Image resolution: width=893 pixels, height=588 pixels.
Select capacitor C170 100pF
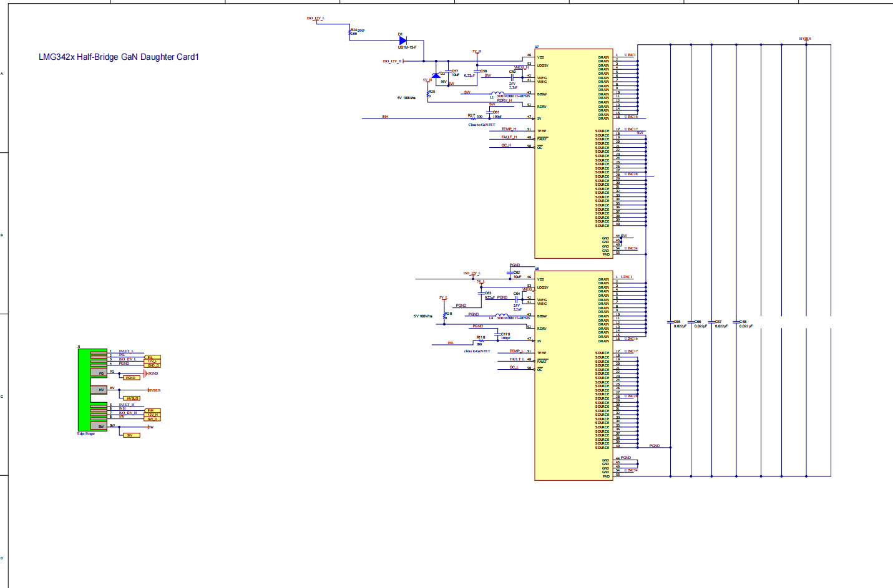coord(498,334)
